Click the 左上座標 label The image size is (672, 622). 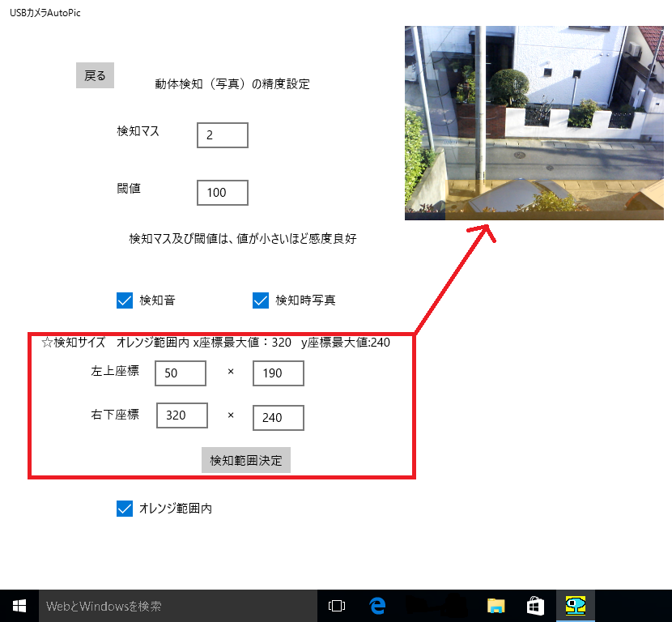[x=115, y=371]
